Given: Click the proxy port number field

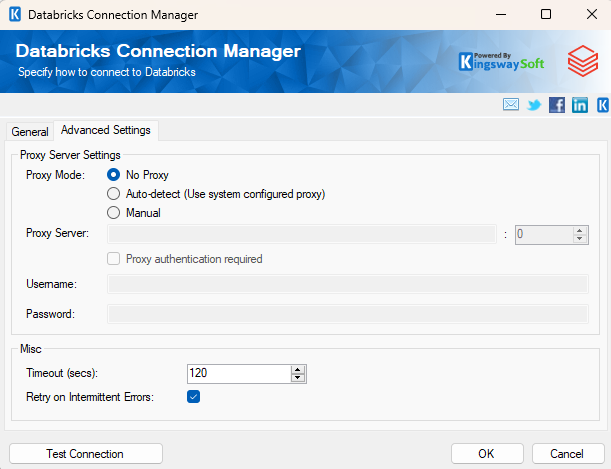Looking at the screenshot, I should point(544,234).
